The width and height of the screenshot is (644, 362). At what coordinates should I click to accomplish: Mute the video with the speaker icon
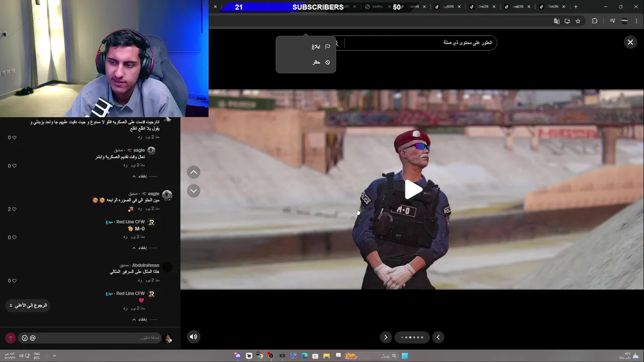193,337
